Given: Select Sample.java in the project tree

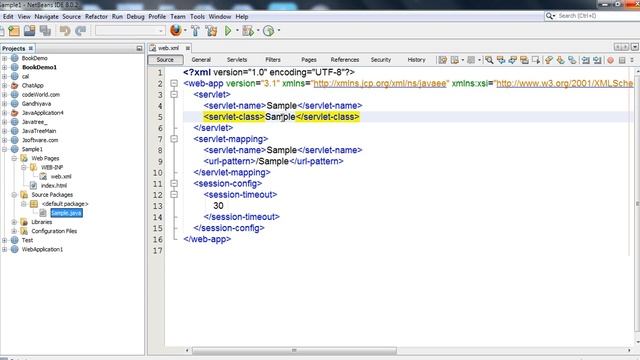Looking at the screenshot, I should (66, 213).
